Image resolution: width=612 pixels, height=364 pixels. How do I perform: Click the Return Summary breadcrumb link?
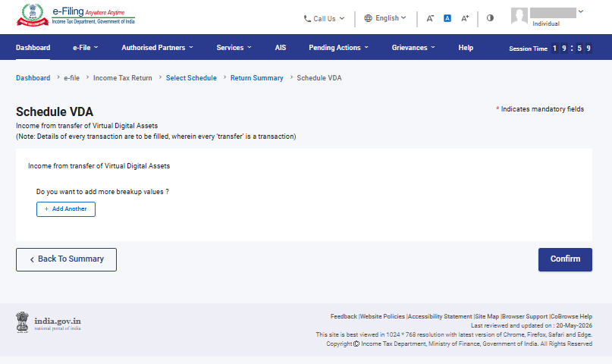click(x=257, y=78)
